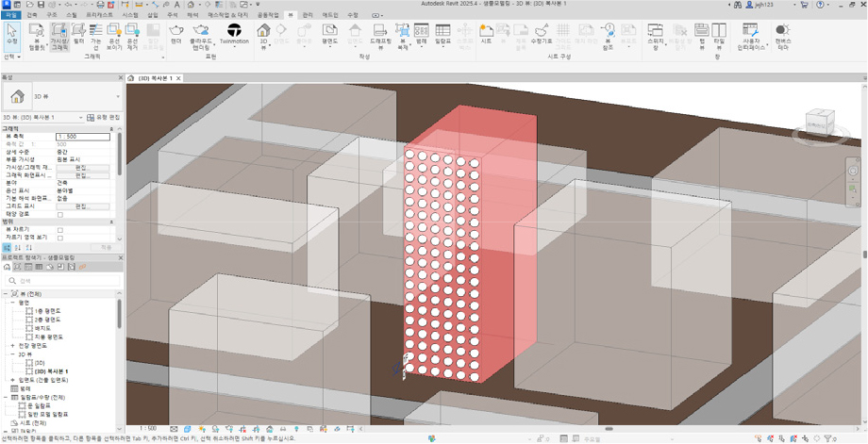
Task: Click the Print icon in quick access toolbar
Action: pos(100,5)
